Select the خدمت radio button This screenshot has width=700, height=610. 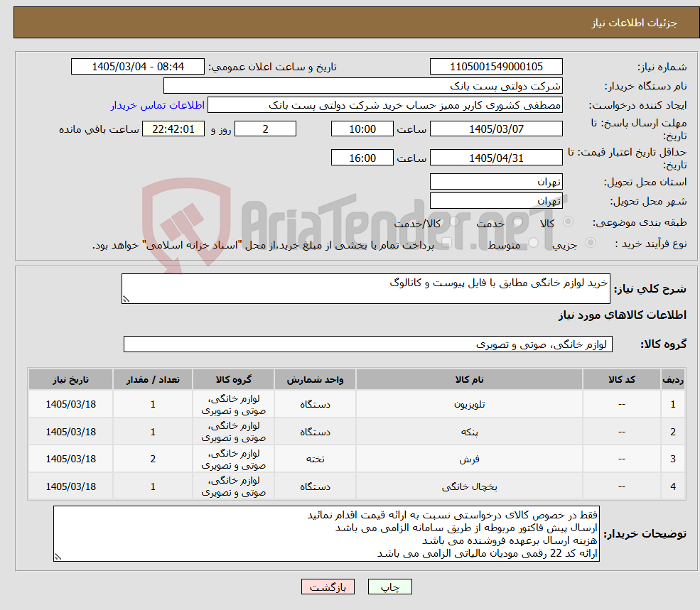pyautogui.click(x=518, y=222)
